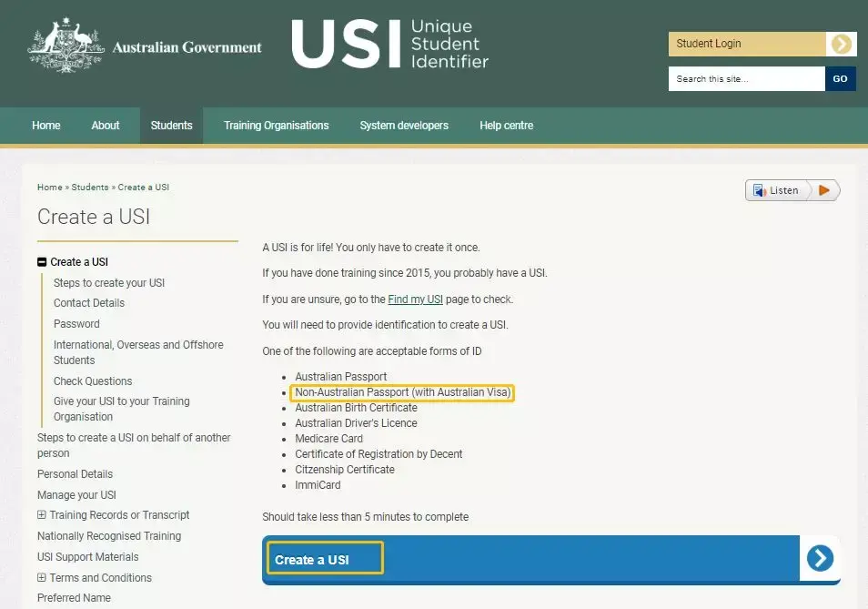
Task: Click Certificate of Registration by Decent item
Action: coord(378,454)
